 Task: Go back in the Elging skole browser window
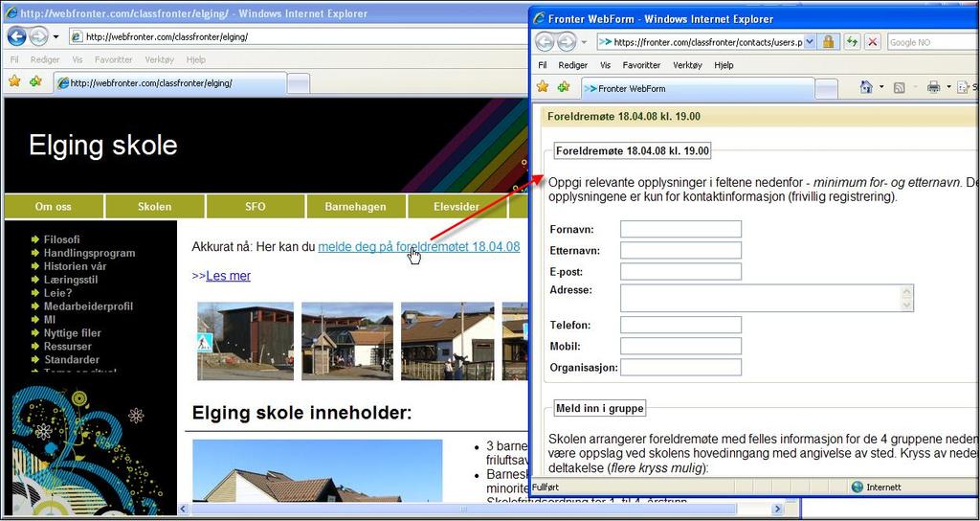click(17, 36)
